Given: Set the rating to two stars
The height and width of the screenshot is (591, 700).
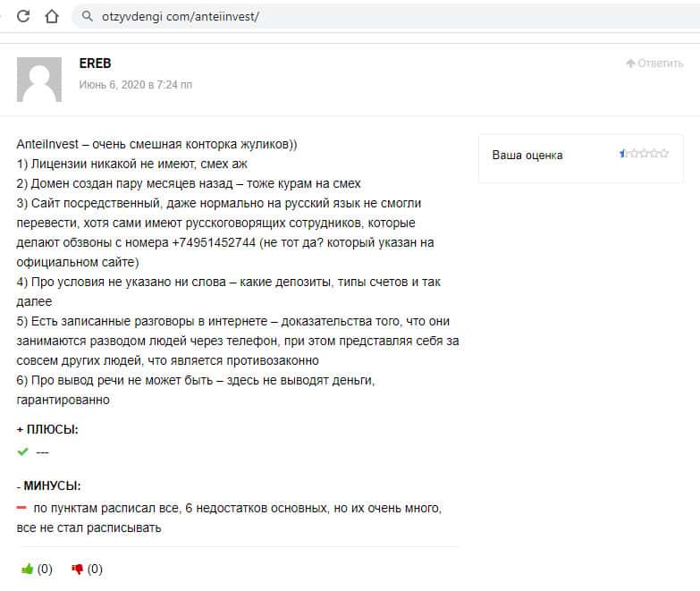Looking at the screenshot, I should 634,154.
